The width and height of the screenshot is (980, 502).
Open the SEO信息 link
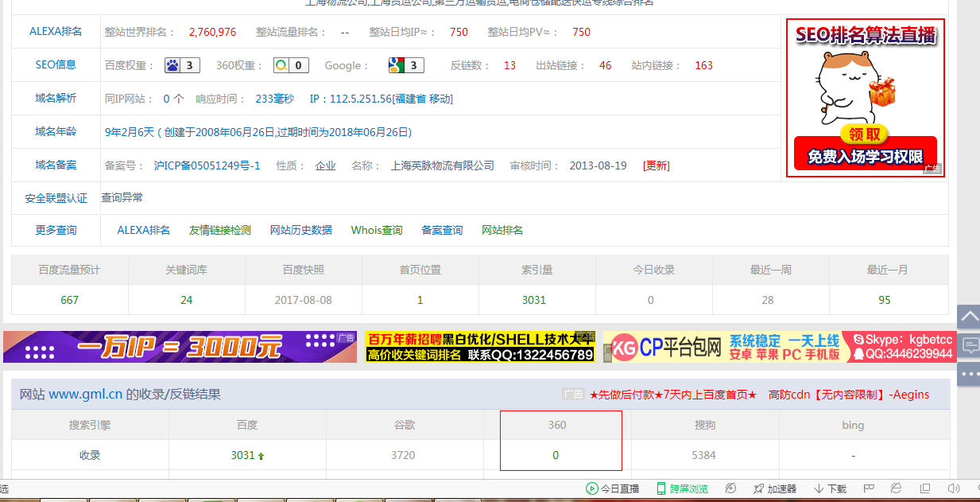(x=56, y=65)
